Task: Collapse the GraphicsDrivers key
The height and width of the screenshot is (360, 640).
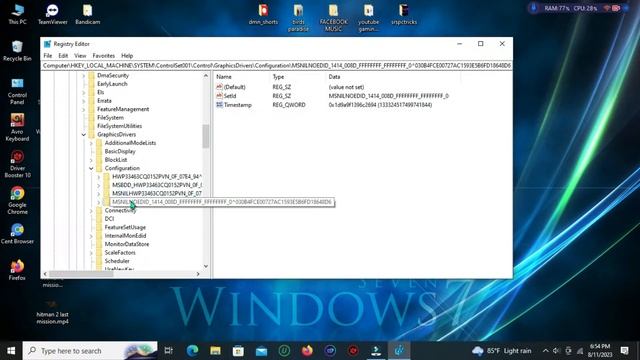Action: [x=84, y=134]
